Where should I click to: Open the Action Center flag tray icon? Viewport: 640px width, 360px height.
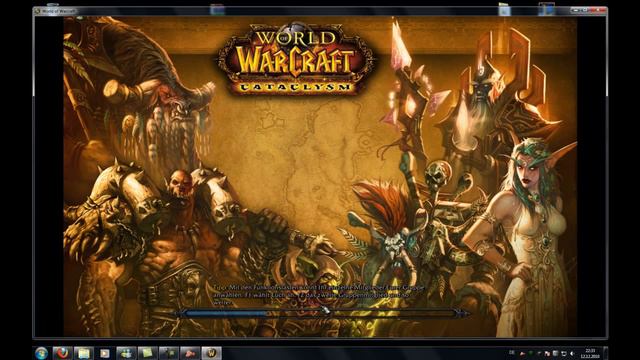click(x=547, y=353)
